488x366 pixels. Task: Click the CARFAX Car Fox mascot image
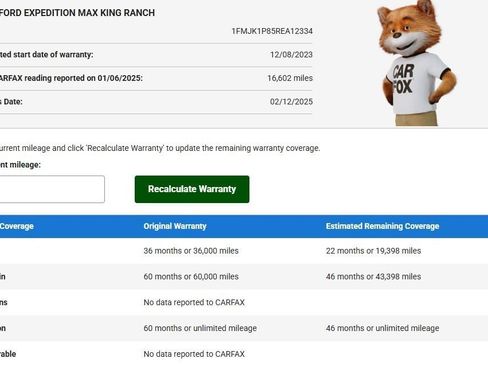tap(416, 63)
